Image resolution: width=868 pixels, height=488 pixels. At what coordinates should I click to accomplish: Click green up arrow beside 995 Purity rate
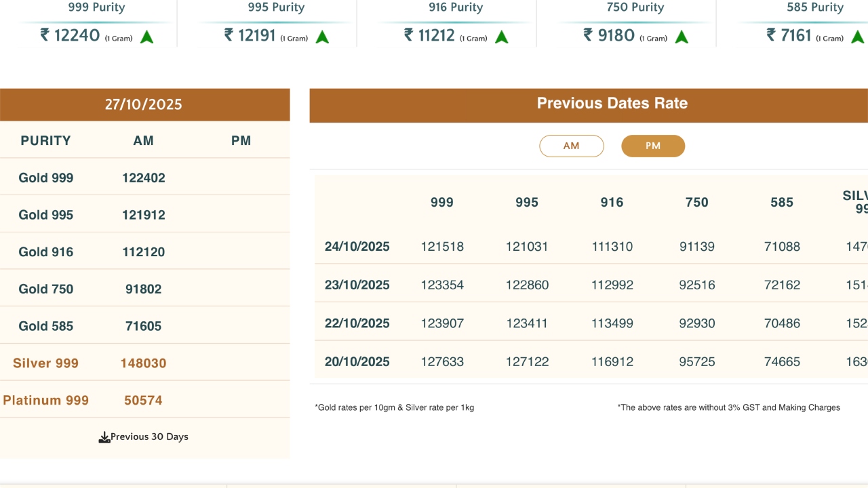(x=322, y=37)
